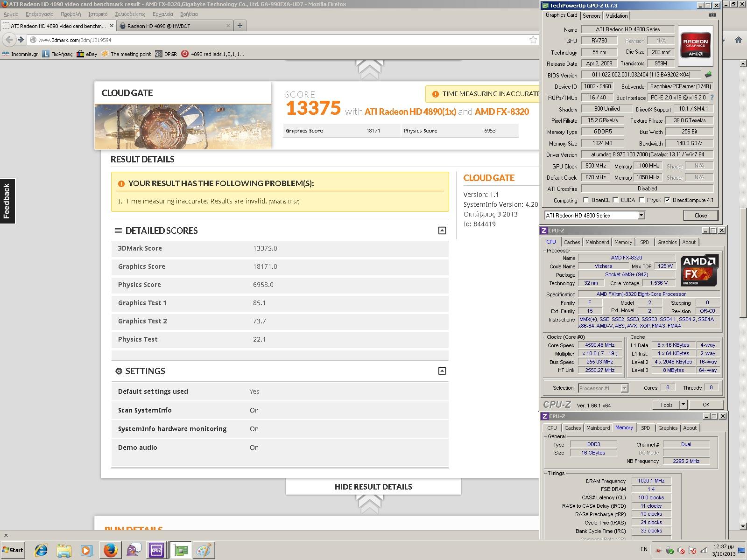Click the Tools button in CPU-Z
The image size is (747, 560).
(666, 405)
